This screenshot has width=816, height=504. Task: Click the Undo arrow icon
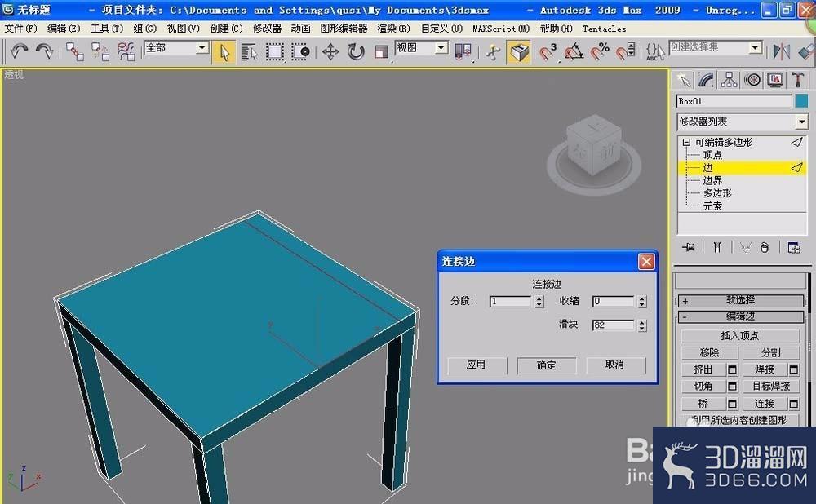click(20, 51)
